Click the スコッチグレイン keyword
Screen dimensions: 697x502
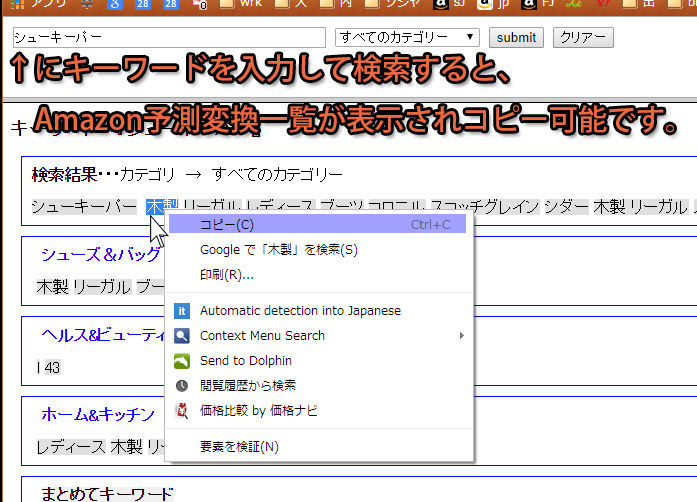click(485, 207)
